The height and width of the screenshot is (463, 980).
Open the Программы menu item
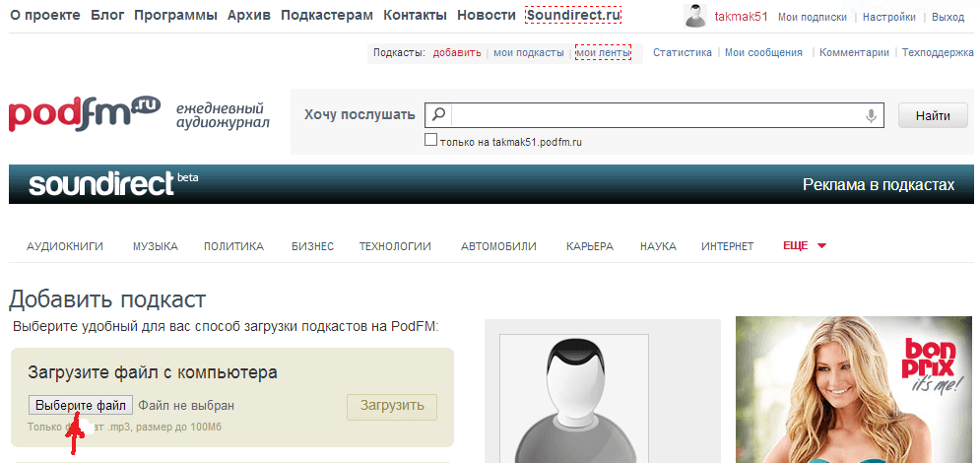coord(176,16)
